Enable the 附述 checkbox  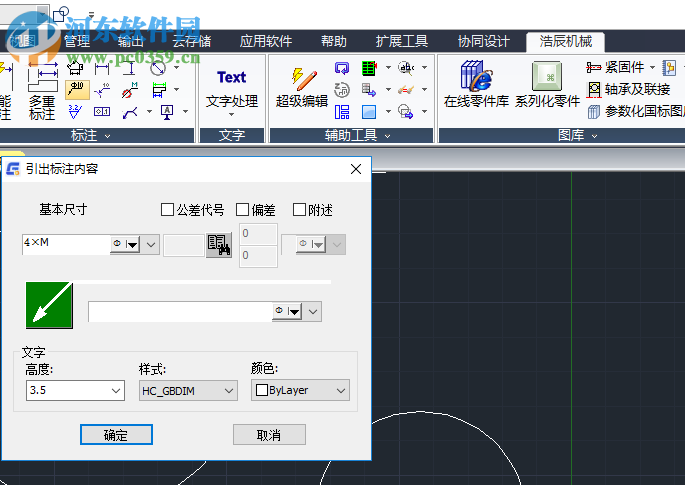pyautogui.click(x=299, y=210)
